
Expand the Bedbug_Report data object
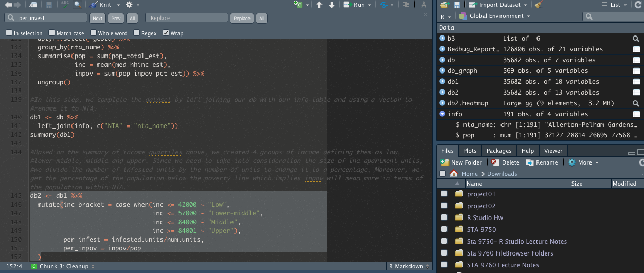pyautogui.click(x=442, y=49)
